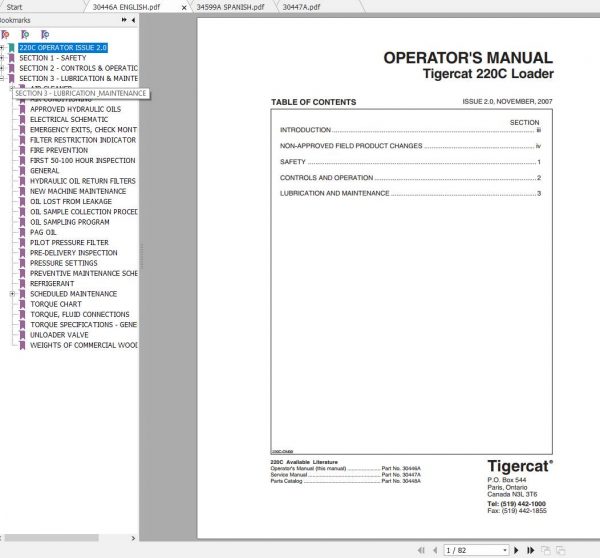Open the 30447A.pdf tab
The image size is (600, 558).
tap(301, 7)
